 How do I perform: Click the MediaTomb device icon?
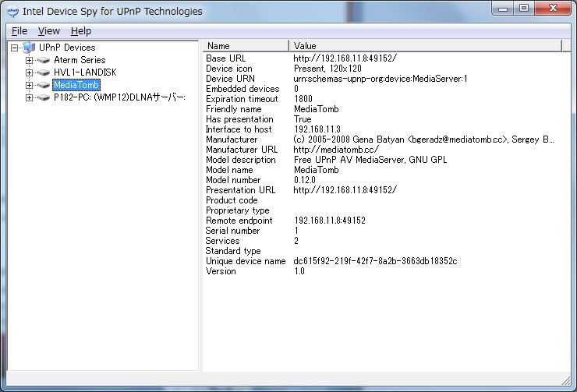(44, 85)
